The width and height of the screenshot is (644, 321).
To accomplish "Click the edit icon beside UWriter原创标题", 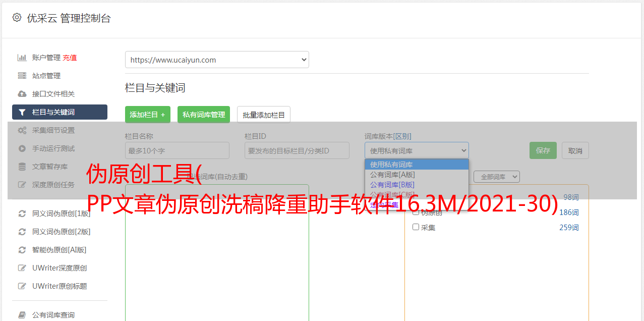I will [x=22, y=286].
